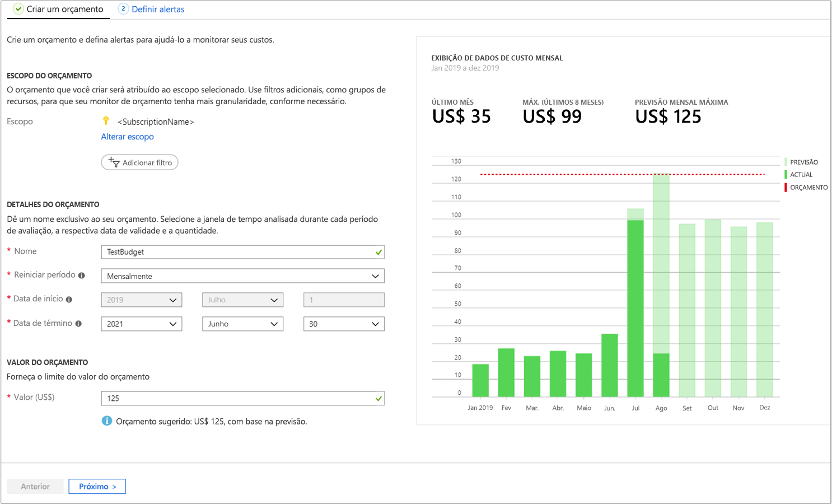Viewport: 832px width, 504px height.
Task: Click the DETALHES DO ORÇAMENTO heading
Action: tap(53, 204)
